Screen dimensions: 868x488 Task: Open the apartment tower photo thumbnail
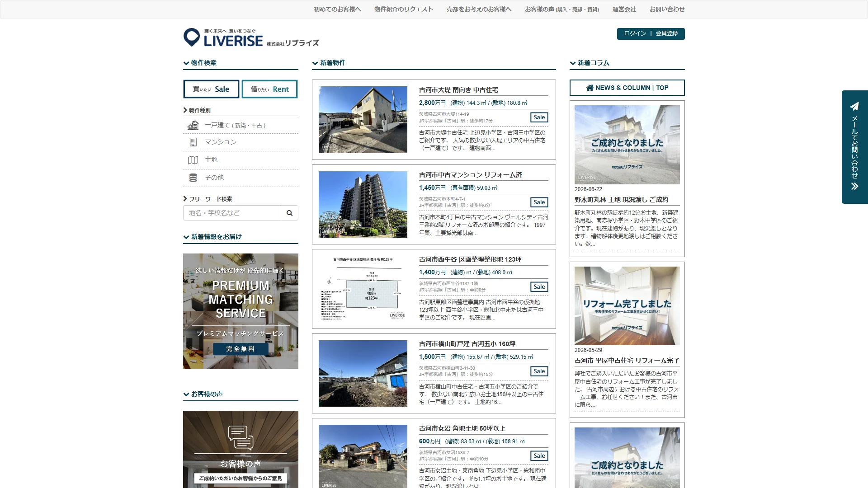[363, 204]
